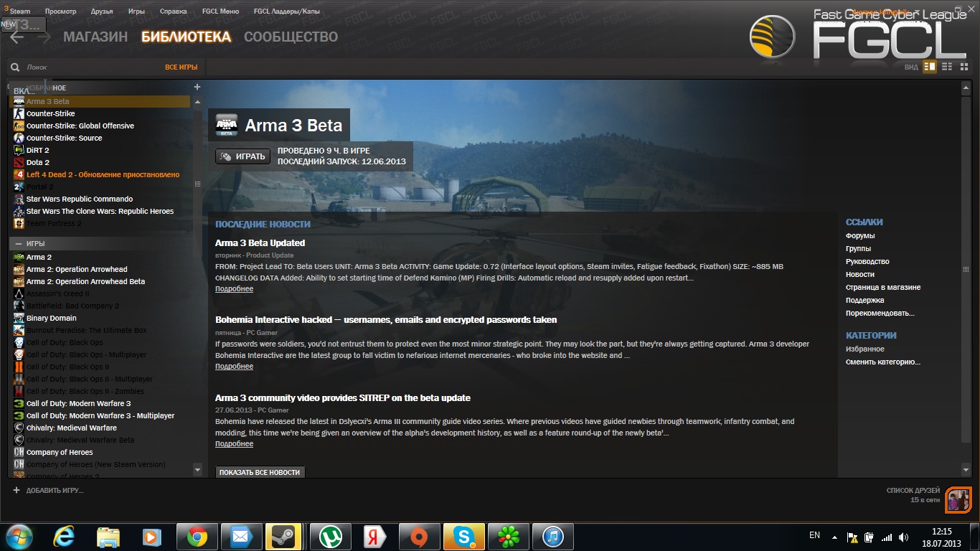Click the Chivalry: Medieval Warfare icon
Viewport: 980px width, 551px height.
(19, 428)
